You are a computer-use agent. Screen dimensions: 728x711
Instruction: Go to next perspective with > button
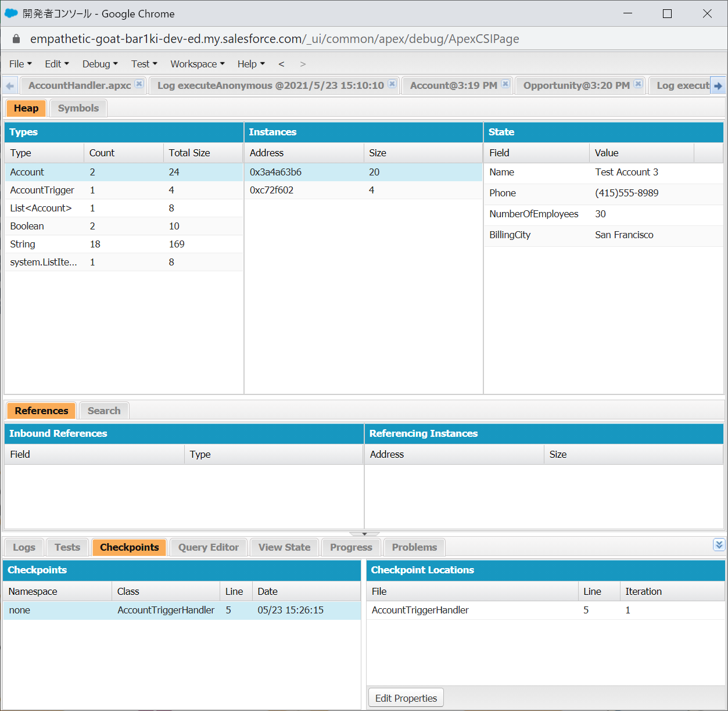pos(303,64)
